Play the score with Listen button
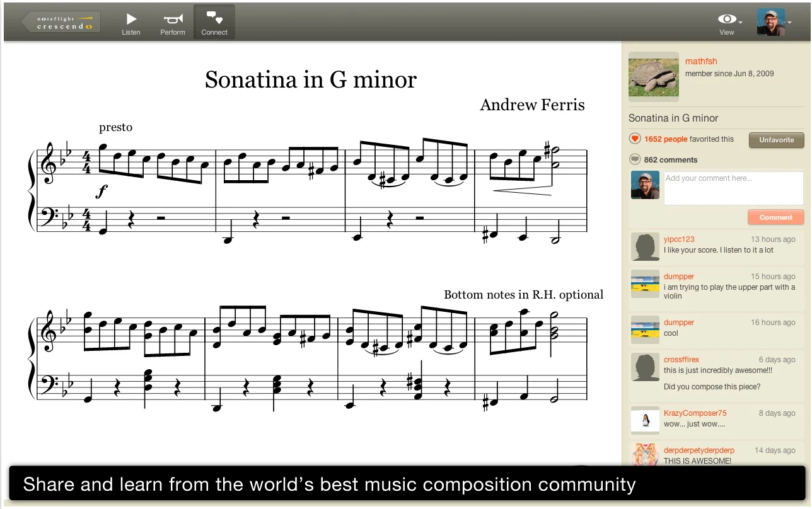The image size is (812, 509). point(131,23)
